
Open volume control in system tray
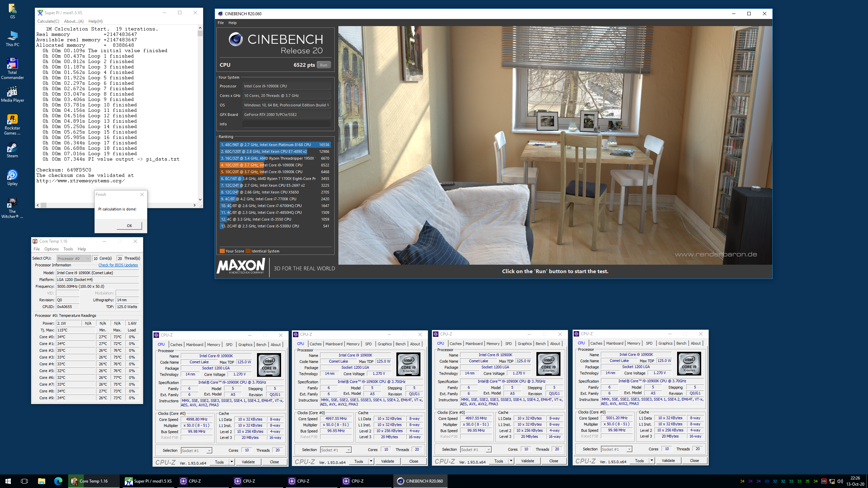[840, 481]
